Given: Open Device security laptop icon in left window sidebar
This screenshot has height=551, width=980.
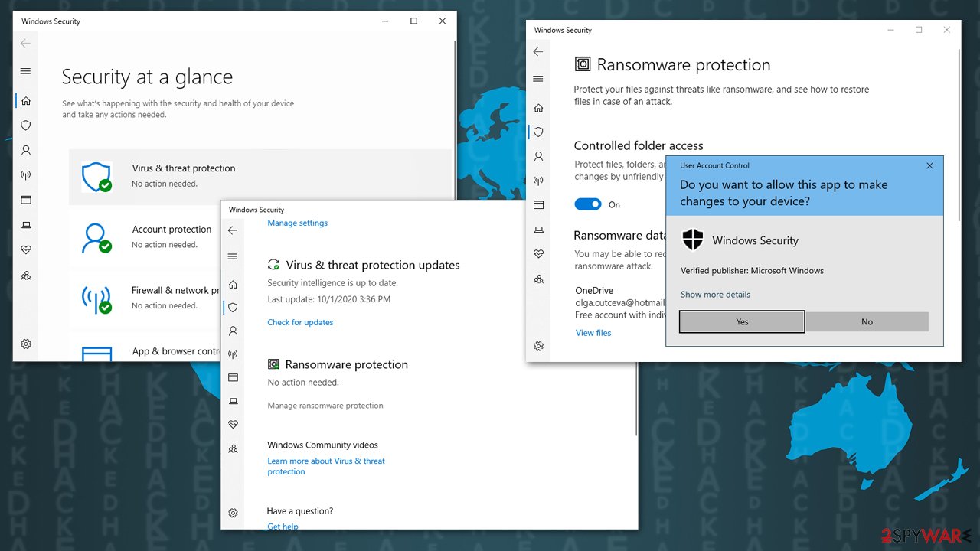Looking at the screenshot, I should point(26,225).
